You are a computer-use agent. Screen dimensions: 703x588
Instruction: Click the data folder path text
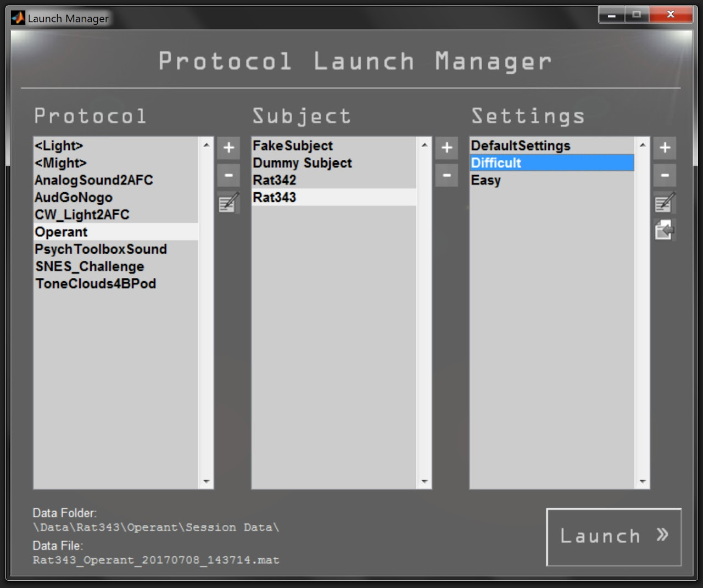(156, 528)
